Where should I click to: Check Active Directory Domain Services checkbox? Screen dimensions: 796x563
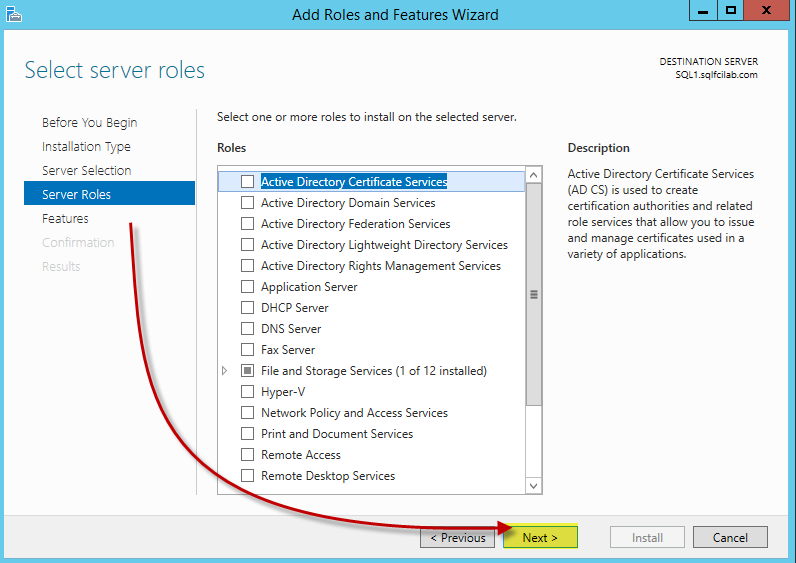click(247, 203)
